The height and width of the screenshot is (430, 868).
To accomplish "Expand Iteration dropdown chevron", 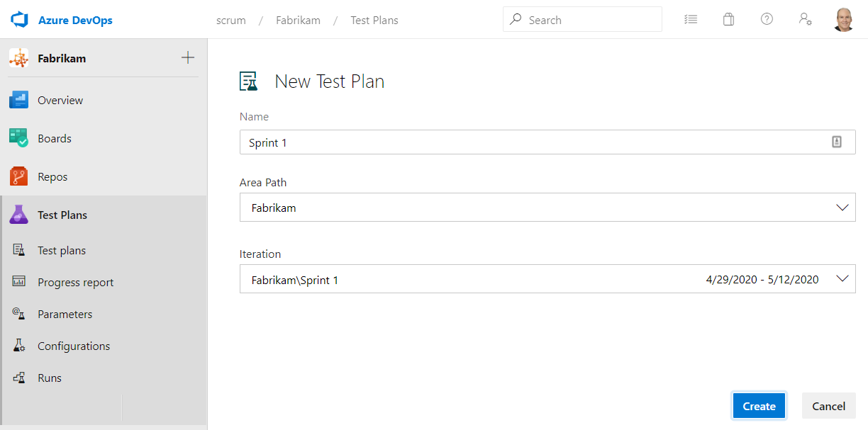I will (x=842, y=279).
